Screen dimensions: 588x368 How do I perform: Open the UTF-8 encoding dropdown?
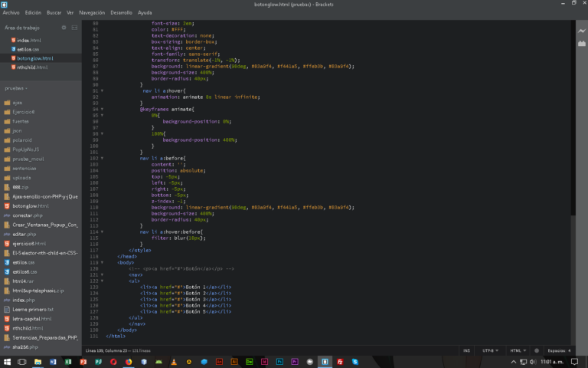[489, 350]
